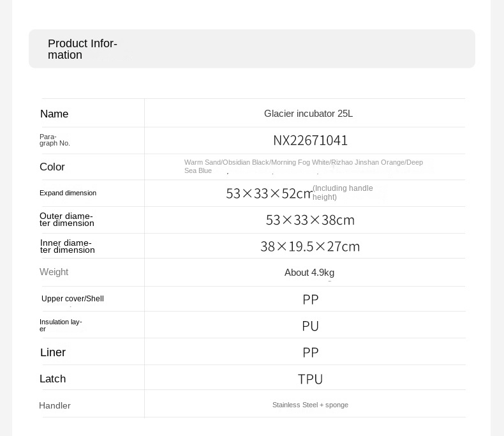This screenshot has width=504, height=436.
Task: Click the Latch row label
Action: point(53,379)
